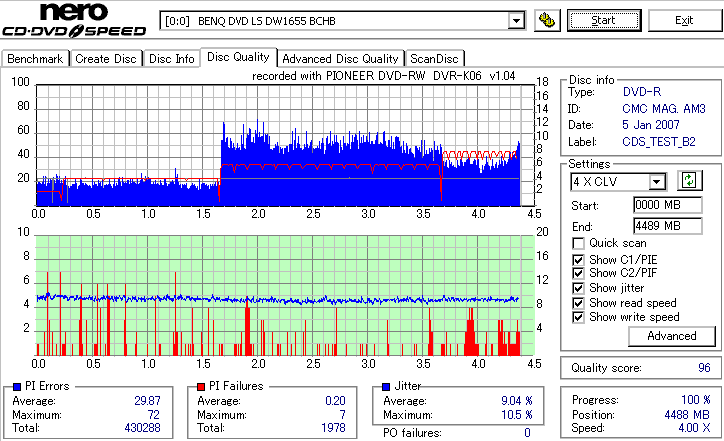Click the Start button
This screenshot has height=441, width=724.
tap(604, 20)
